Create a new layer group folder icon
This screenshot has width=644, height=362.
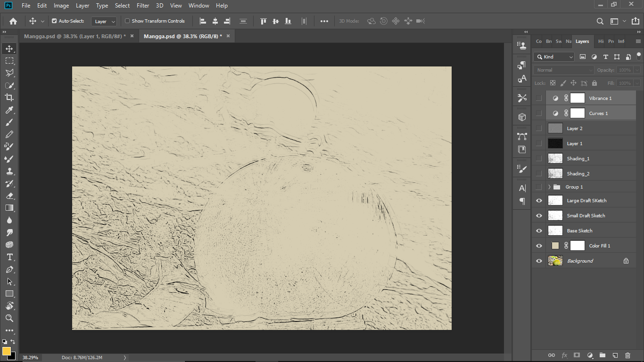pyautogui.click(x=602, y=355)
